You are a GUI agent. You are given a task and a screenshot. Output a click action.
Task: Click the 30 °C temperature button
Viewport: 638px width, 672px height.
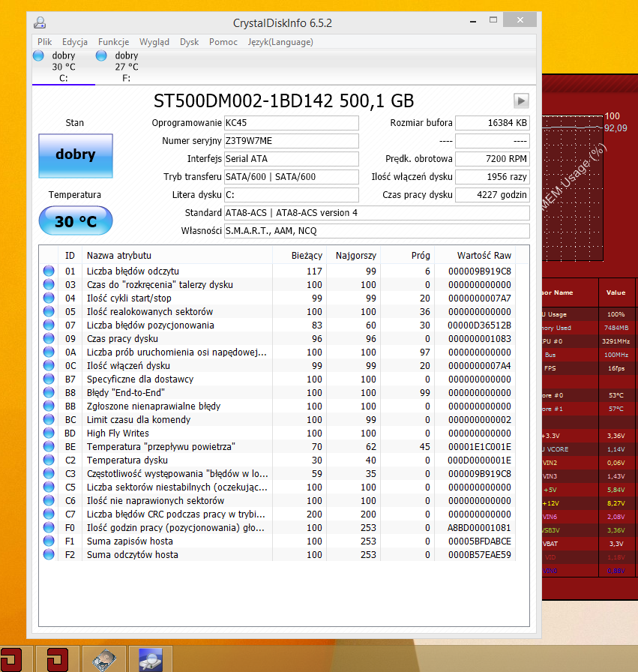point(76,220)
